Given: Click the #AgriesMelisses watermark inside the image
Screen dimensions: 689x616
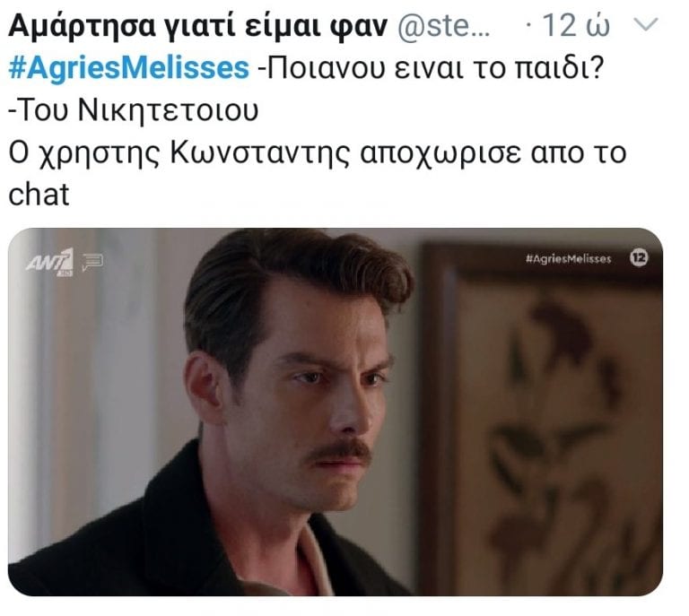Looking at the screenshot, I should click(568, 258).
